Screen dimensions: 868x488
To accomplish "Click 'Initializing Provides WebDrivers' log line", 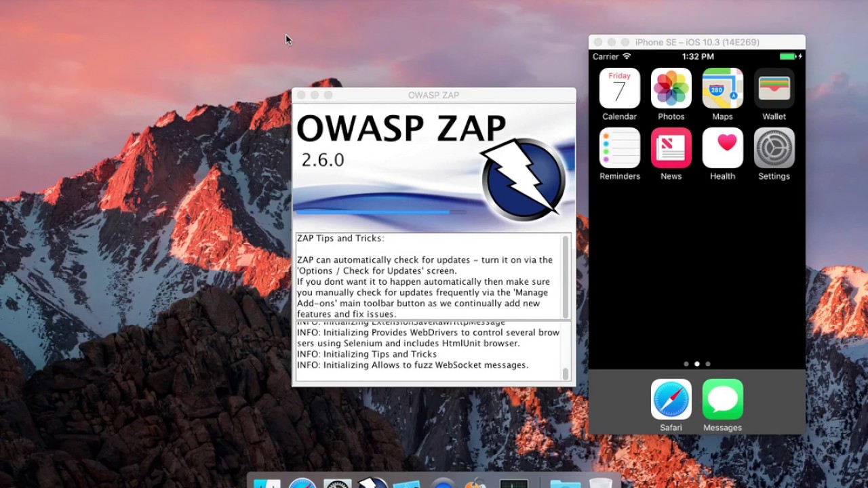I will (x=428, y=338).
